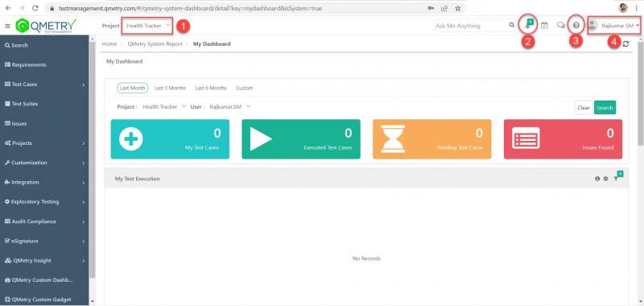Open the hamburger menu icon

[7, 26]
